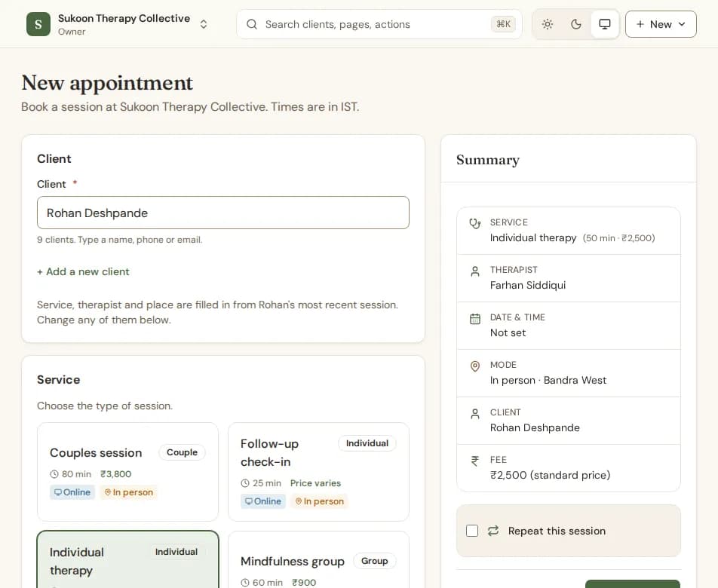Select the Follow-up check-in service card

pyautogui.click(x=319, y=472)
